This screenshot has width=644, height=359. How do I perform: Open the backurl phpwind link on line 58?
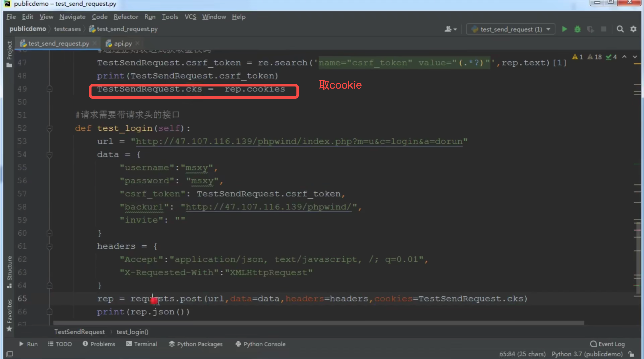tap(269, 207)
